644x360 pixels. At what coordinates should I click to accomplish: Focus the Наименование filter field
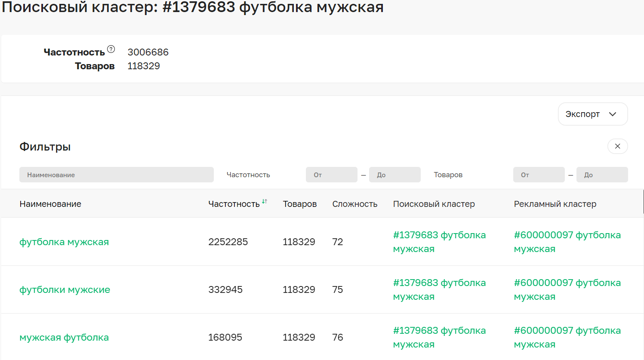(x=117, y=175)
